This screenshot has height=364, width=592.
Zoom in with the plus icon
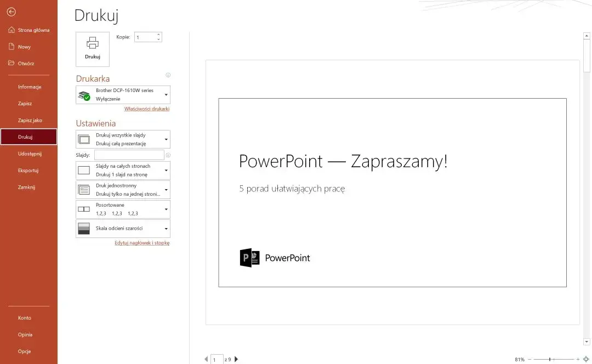click(x=578, y=359)
